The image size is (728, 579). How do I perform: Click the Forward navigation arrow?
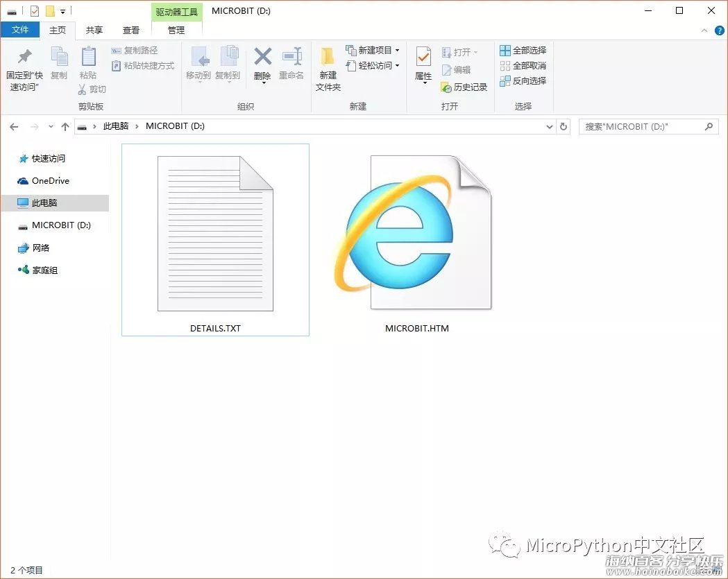[35, 127]
